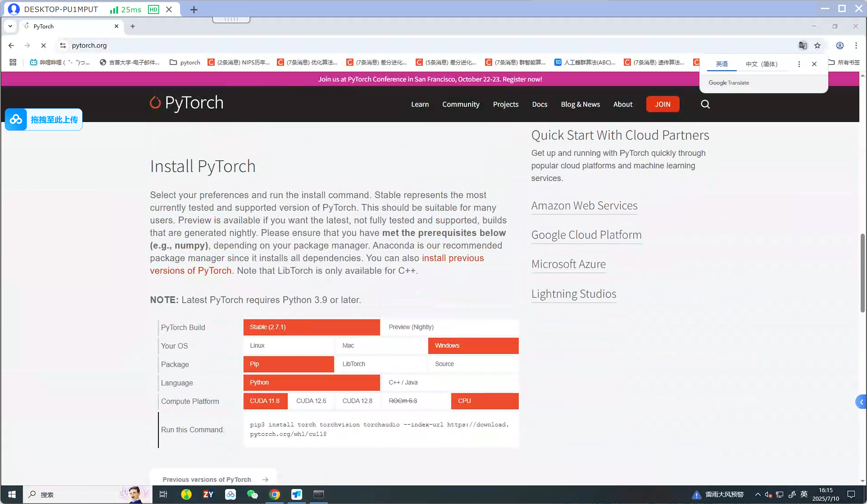Switch translation to 中文 (简体) tab

click(761, 64)
